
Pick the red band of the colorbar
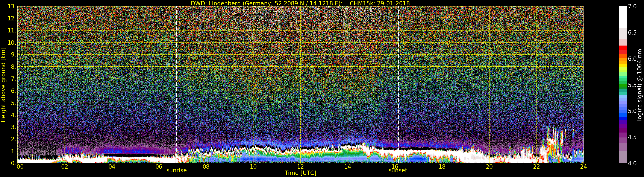point(623,50)
